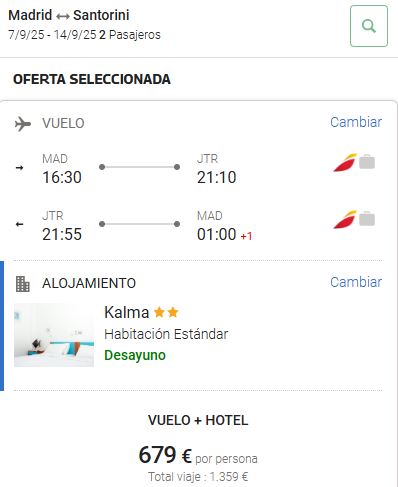This screenshot has width=398, height=487.
Task: Open the Kalma hotel room thumbnail
Action: tap(54, 335)
